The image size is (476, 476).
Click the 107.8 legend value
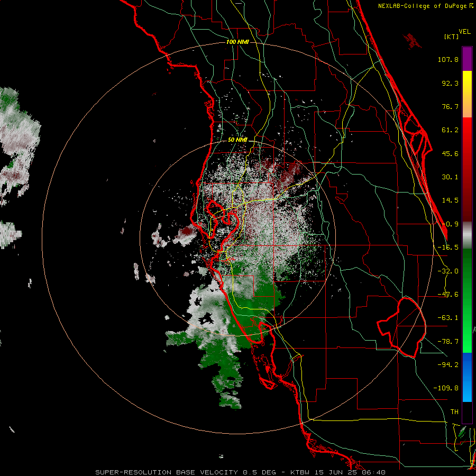click(448, 59)
